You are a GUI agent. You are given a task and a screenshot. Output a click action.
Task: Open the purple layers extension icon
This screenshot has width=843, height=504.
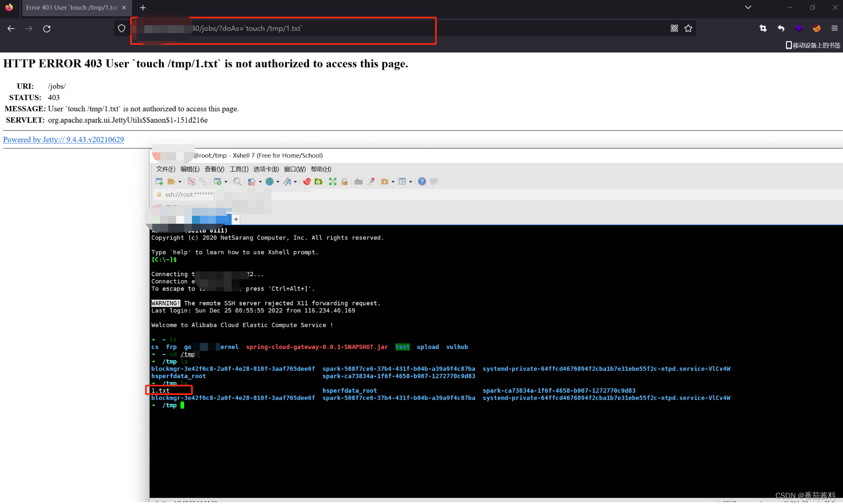click(799, 29)
